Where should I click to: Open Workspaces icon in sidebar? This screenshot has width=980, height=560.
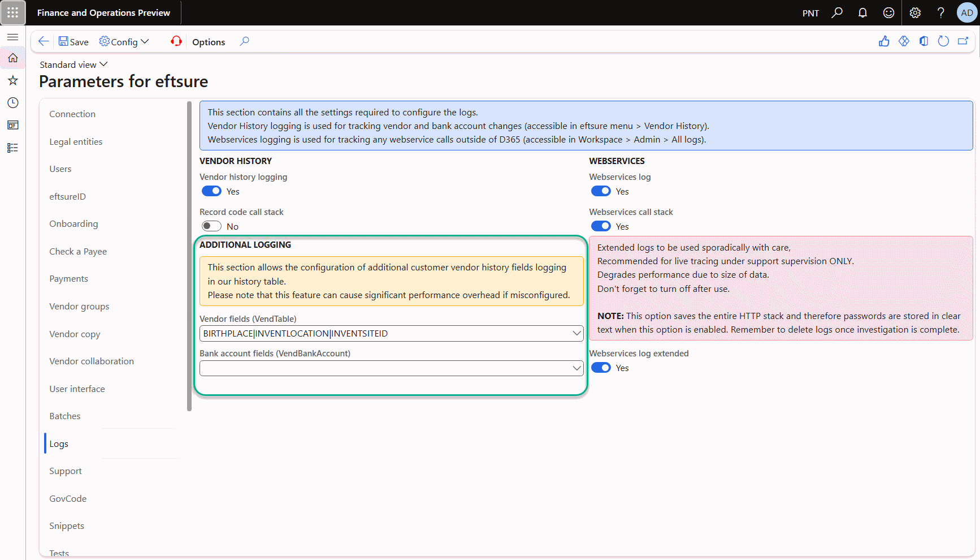coord(12,125)
